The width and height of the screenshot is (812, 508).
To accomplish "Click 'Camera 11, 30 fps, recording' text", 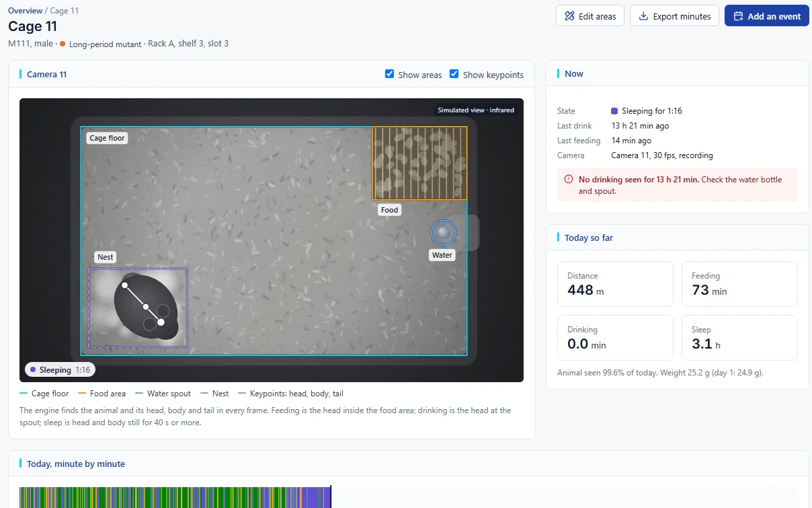I will click(x=662, y=155).
